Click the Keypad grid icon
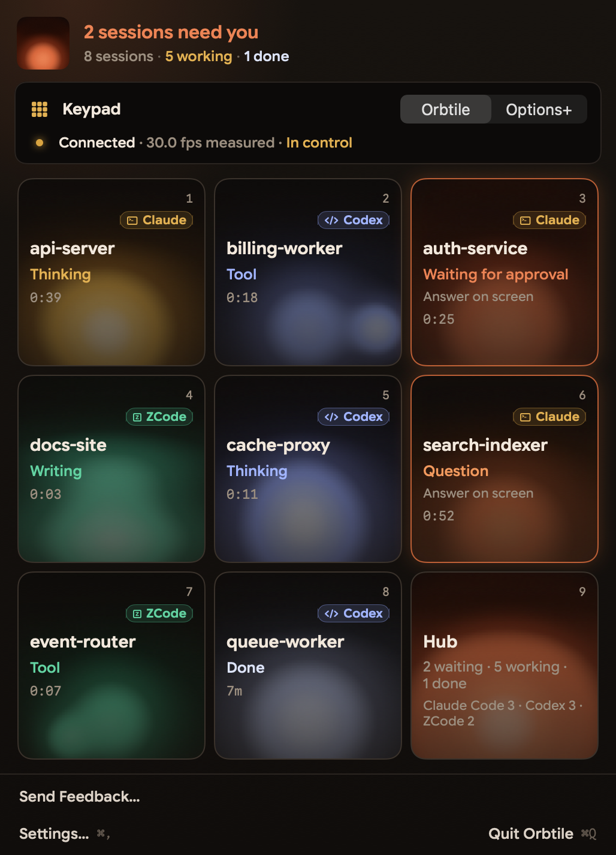Viewport: 616px width, 855px height. 40,109
